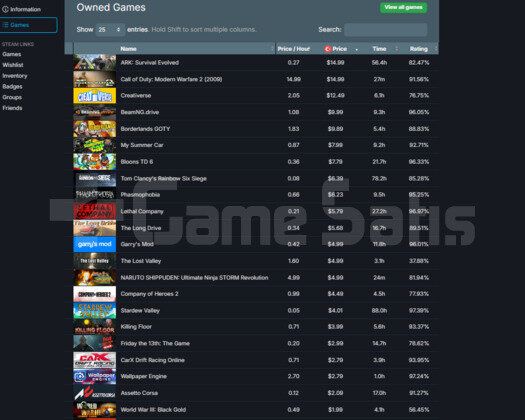This screenshot has height=420, width=525.
Task: Click the Creativerse game thumbnail
Action: coord(95,96)
